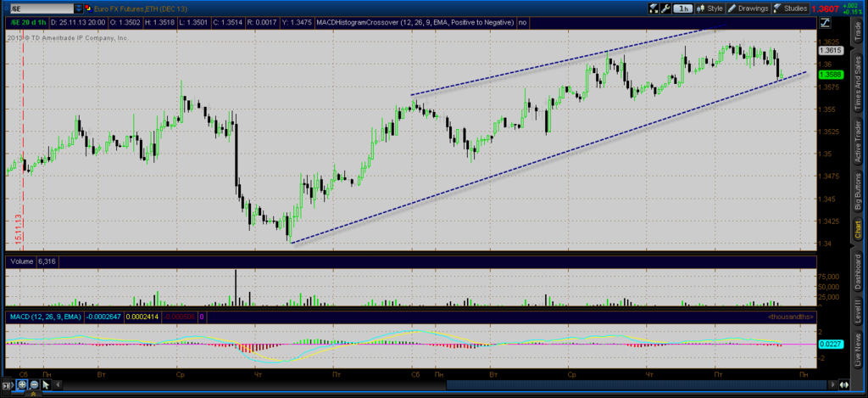Open the share studies flask-arrow icon
Screen dimensions: 868x398
654,8
